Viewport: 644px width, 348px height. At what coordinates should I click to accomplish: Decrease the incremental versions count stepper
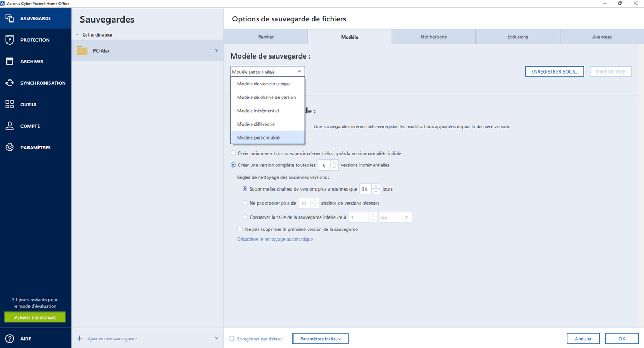pyautogui.click(x=335, y=168)
